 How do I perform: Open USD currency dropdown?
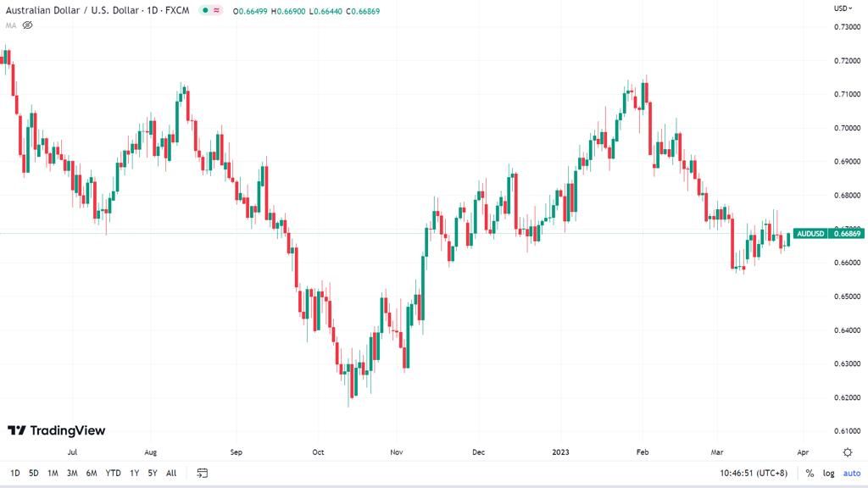pos(843,8)
